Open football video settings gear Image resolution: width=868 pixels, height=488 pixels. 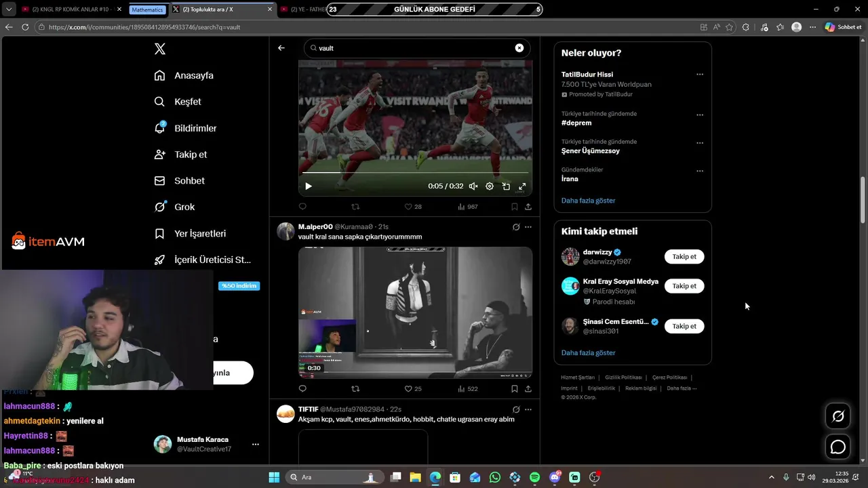(x=490, y=186)
